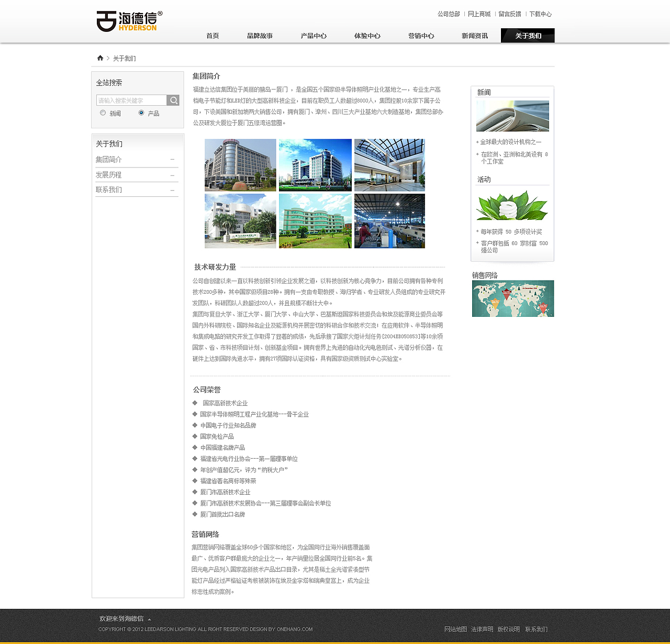Open the 产品中心 nav tab
Viewport: 670px width, 644px height.
coord(314,36)
